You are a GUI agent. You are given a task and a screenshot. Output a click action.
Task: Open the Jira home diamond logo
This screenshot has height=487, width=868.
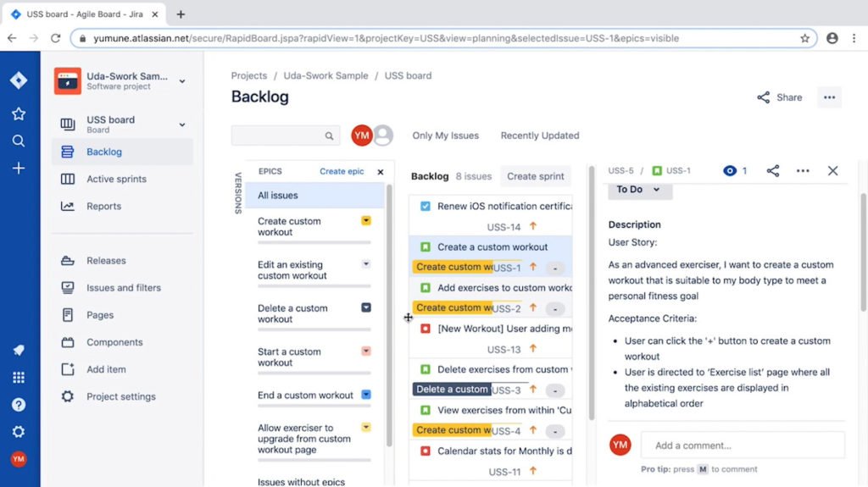19,80
